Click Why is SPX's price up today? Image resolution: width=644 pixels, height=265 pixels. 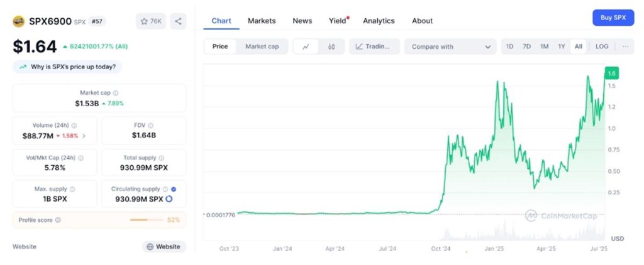pyautogui.click(x=67, y=67)
